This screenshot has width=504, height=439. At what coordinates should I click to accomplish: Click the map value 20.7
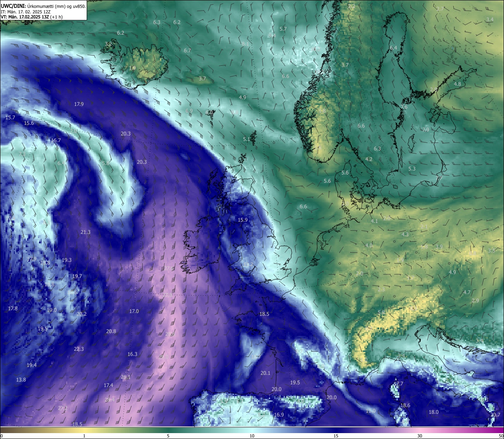(x=495, y=415)
